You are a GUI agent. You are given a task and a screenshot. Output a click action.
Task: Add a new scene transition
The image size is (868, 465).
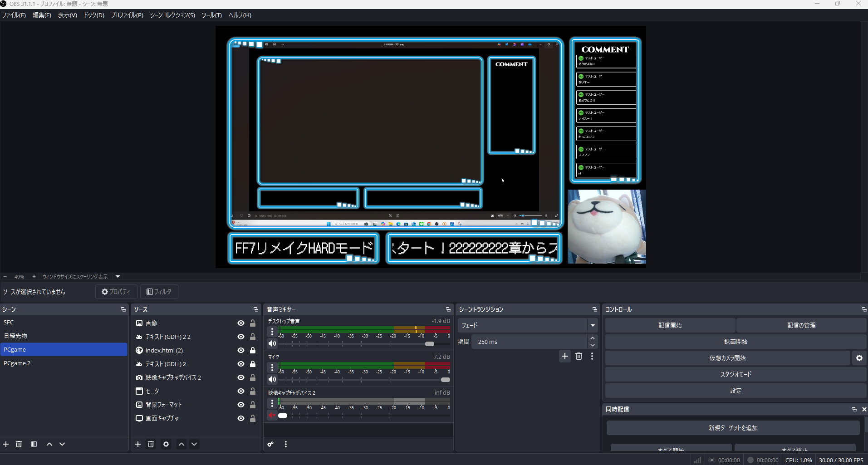click(565, 356)
